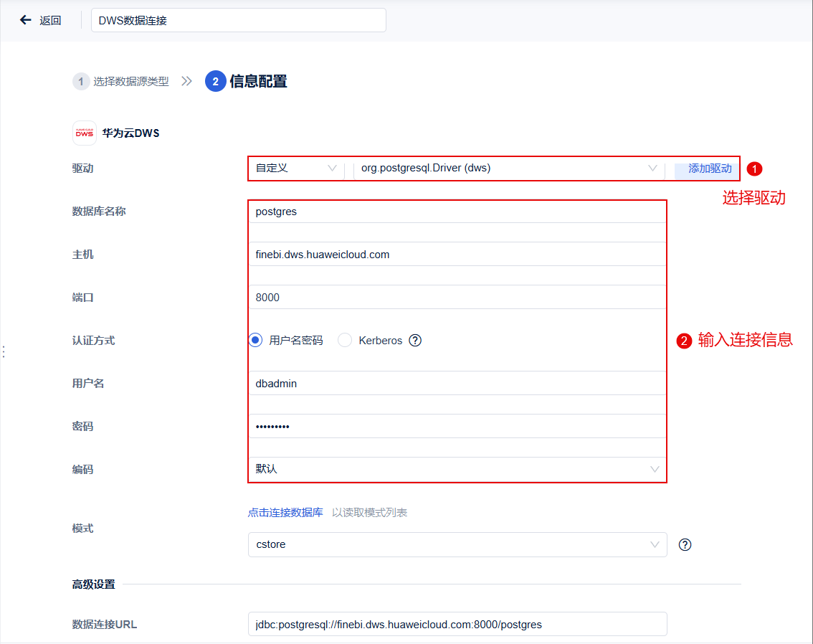This screenshot has width=813, height=644.
Task: Click DWS数据连接 name input field
Action: [239, 20]
